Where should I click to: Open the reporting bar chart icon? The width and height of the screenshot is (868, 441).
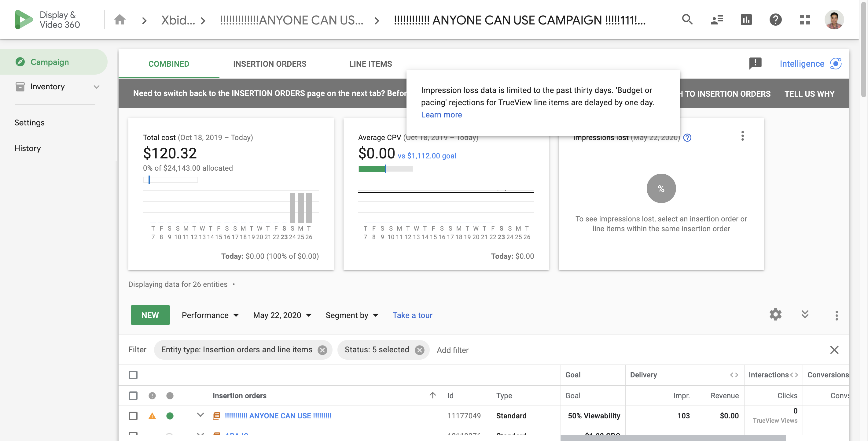746,20
